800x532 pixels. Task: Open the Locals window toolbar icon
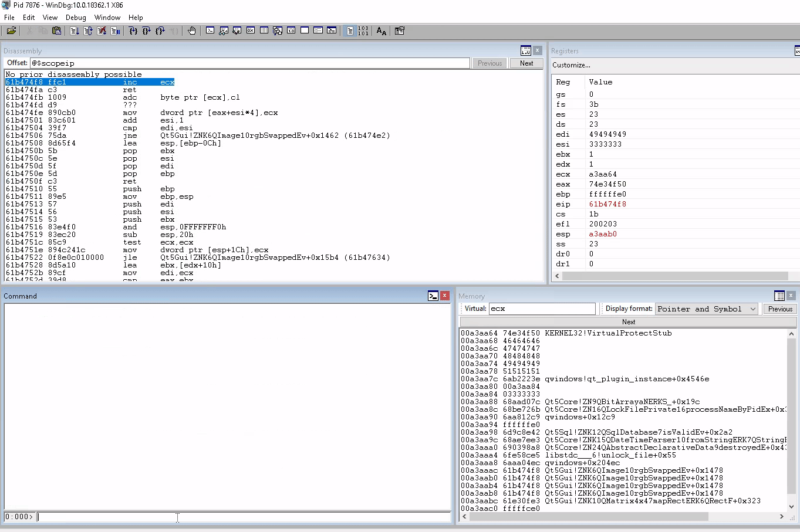click(237, 31)
